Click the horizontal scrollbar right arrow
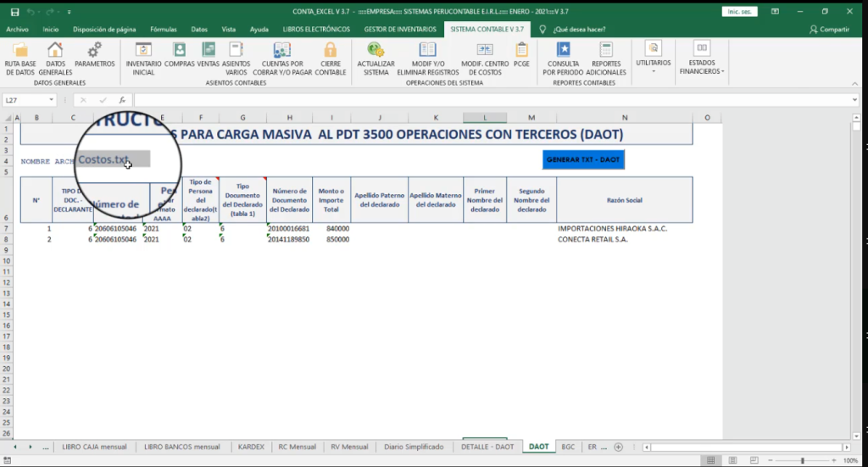The width and height of the screenshot is (868, 467). [847, 447]
